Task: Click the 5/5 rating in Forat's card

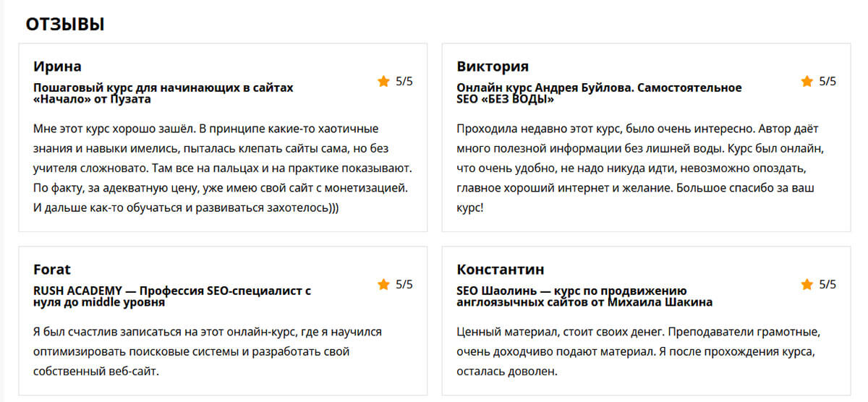Action: coord(404,284)
